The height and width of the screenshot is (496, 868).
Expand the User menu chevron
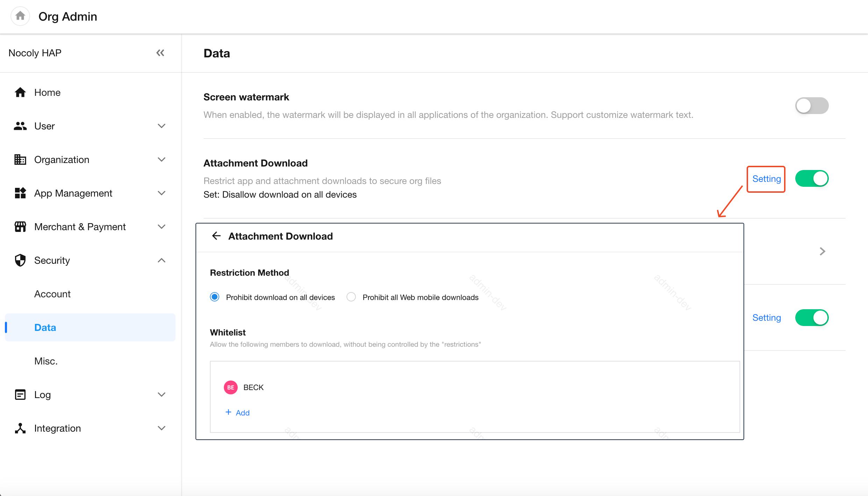[161, 126]
